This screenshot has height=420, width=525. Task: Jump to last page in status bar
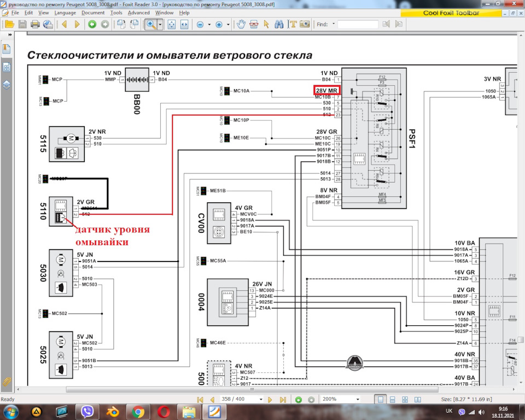coord(283,400)
